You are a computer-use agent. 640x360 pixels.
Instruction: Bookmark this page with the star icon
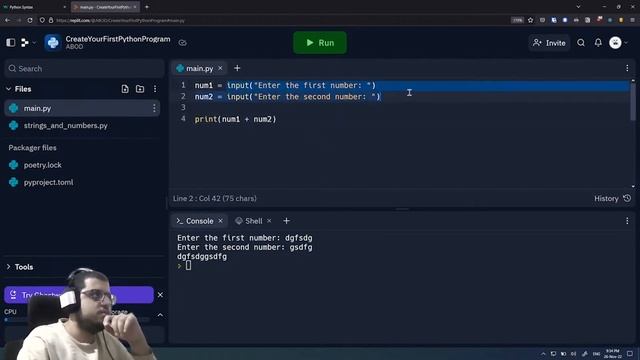pos(530,20)
